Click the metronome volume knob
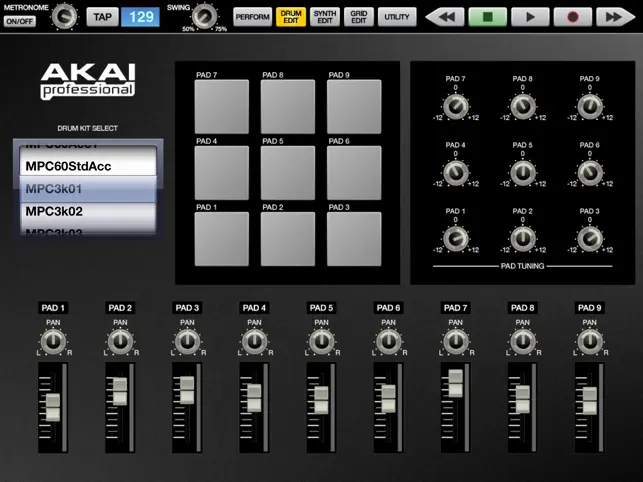 coord(65,16)
